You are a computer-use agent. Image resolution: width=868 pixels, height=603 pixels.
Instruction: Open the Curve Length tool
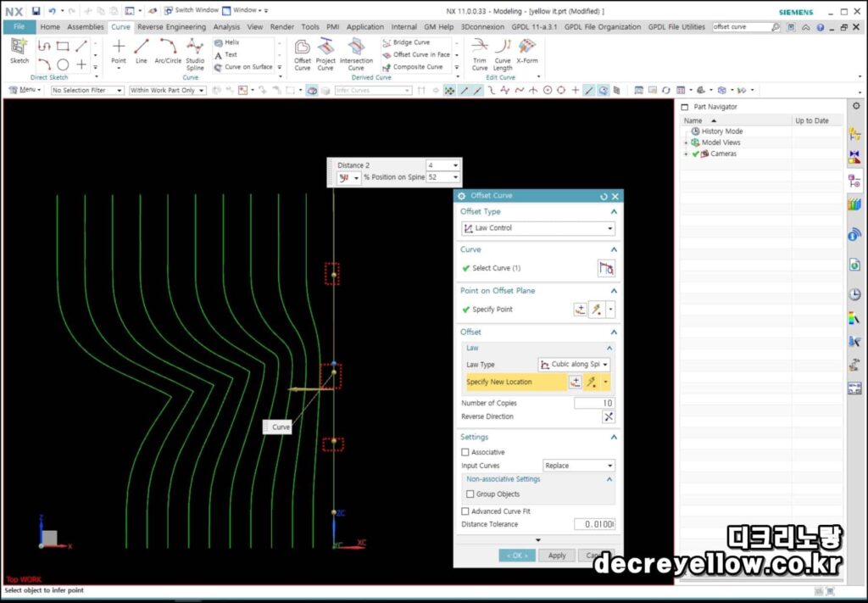click(503, 55)
